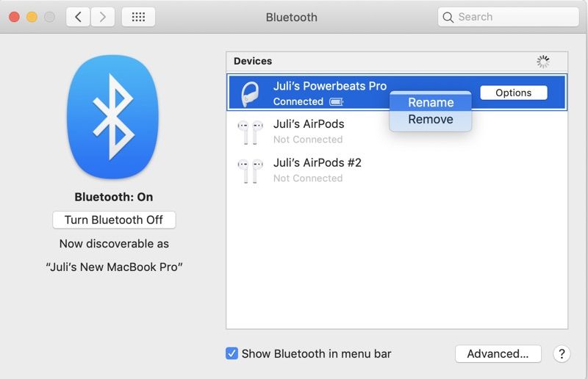Go forward using the right chevron button

pyautogui.click(x=102, y=17)
